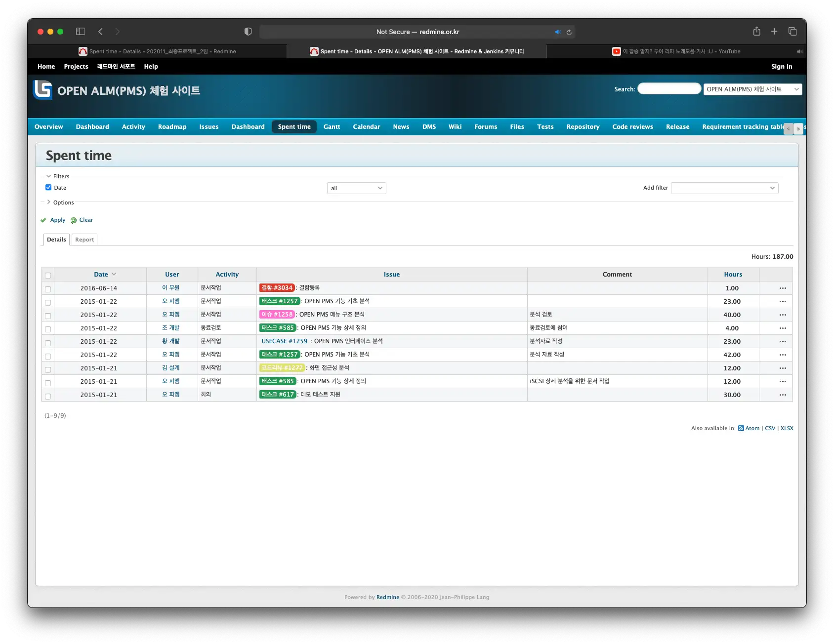
Task: Go forward with the browser forward arrow
Action: point(117,32)
